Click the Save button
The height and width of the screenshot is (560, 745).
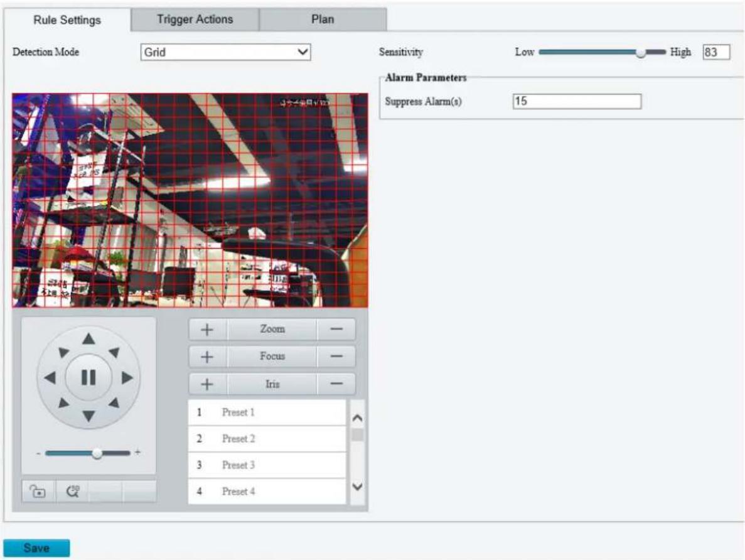coord(36,547)
